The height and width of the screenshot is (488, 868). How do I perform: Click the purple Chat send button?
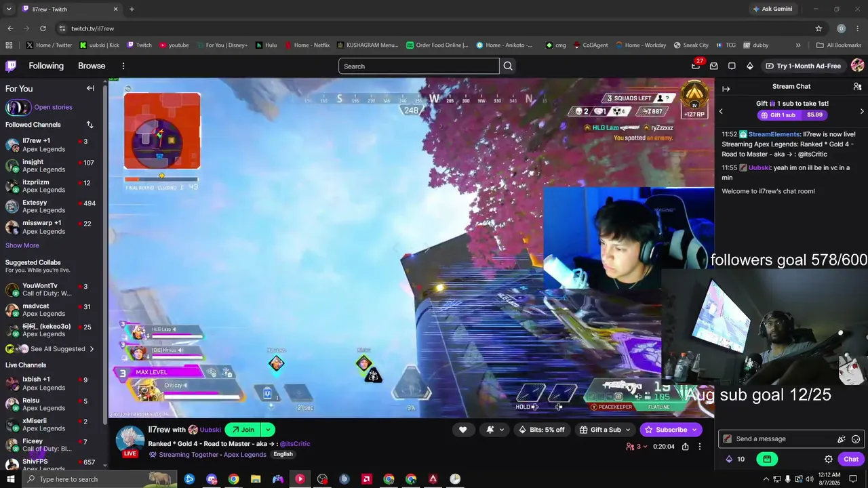(851, 459)
